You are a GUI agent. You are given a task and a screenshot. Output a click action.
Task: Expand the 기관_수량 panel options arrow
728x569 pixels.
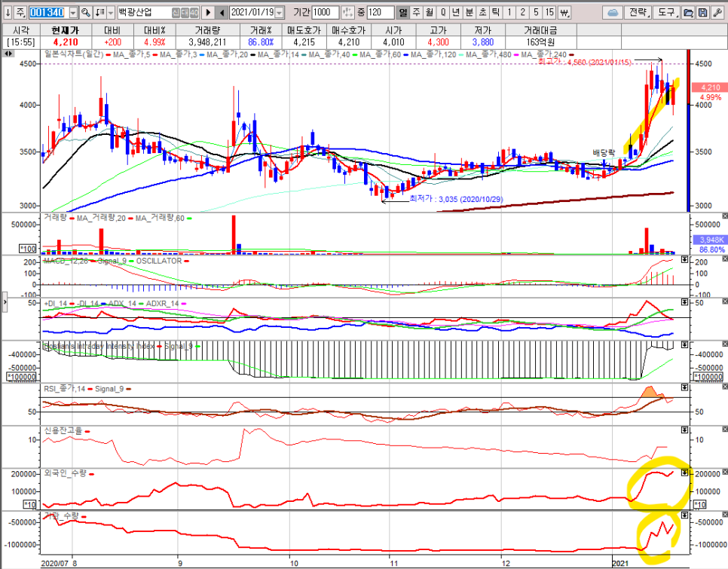click(x=684, y=515)
